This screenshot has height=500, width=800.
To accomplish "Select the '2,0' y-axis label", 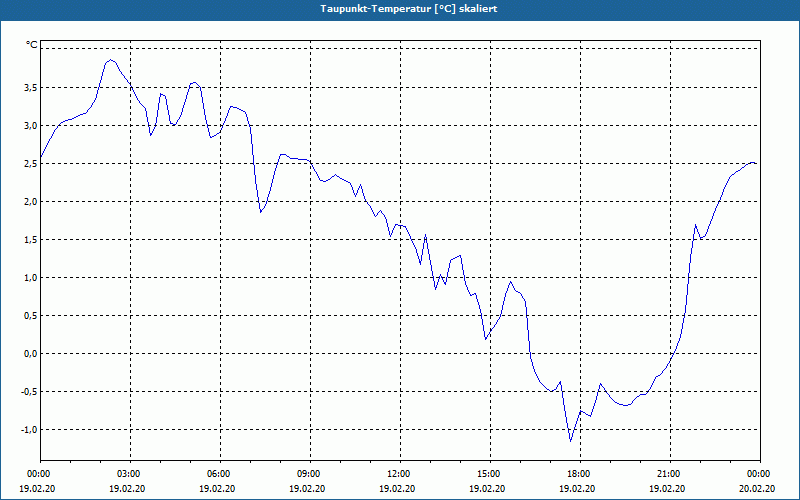I will click(30, 202).
